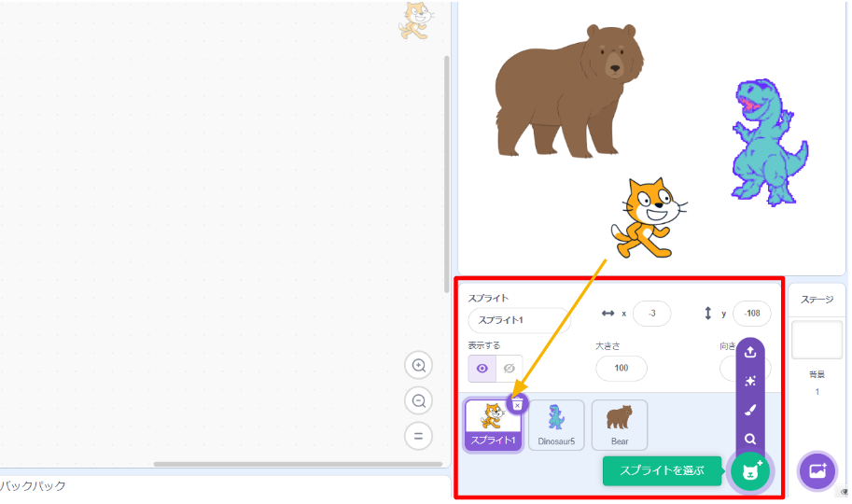852x504 pixels.
Task: Click the 背景 label under the stage
Action: tap(817, 374)
